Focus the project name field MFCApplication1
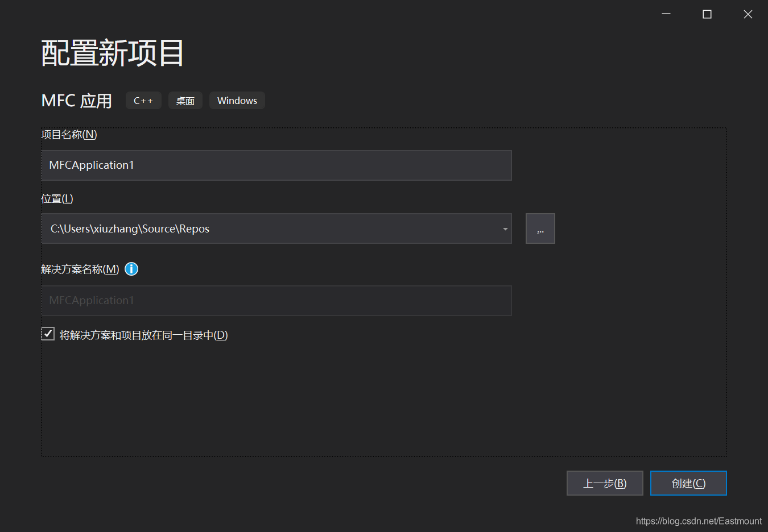768x532 pixels. click(x=276, y=165)
